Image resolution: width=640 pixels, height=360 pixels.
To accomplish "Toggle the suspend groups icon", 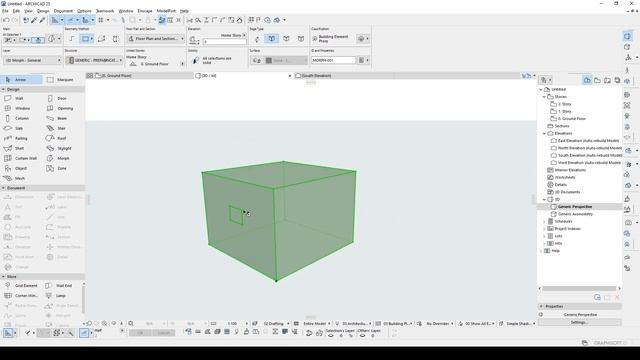I will tap(162, 20).
